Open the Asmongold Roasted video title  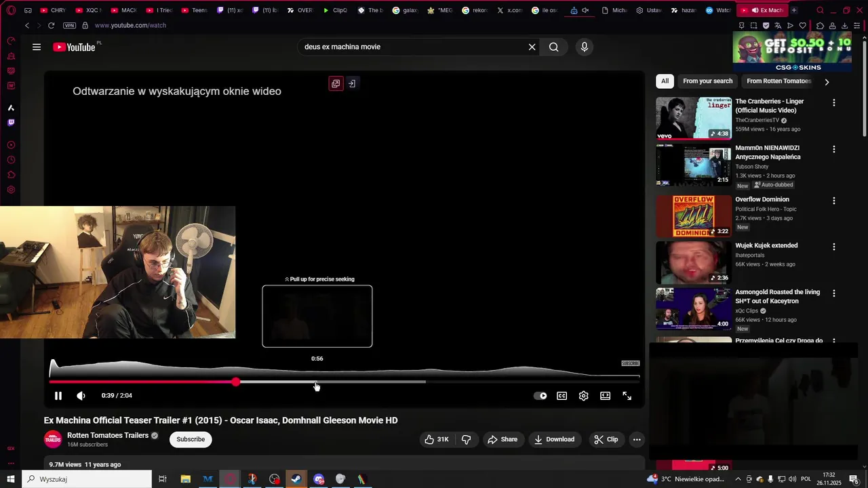point(777,296)
